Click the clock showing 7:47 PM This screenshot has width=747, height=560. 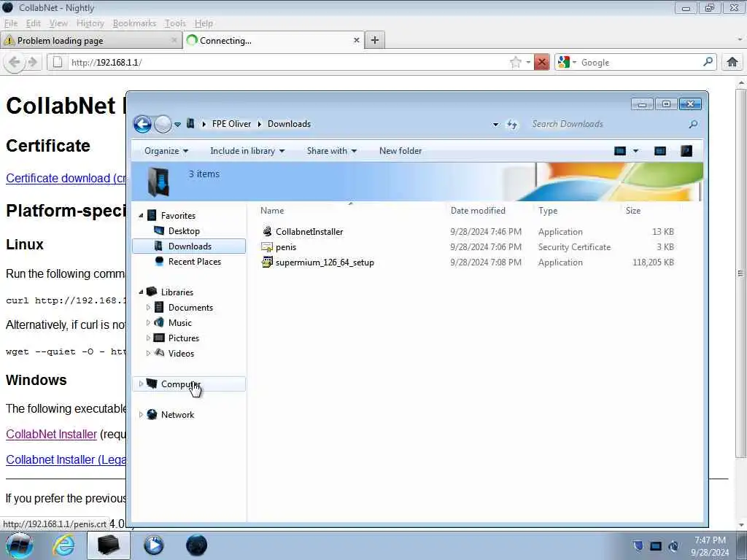(710, 540)
